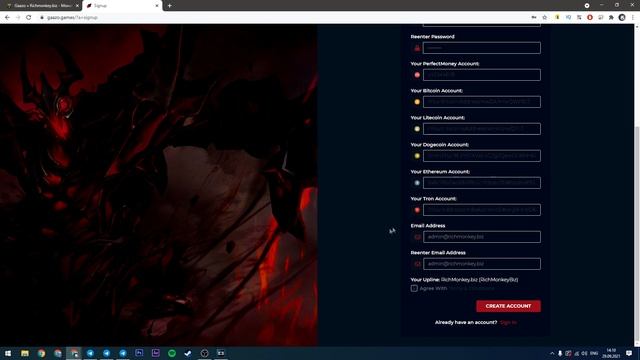Click the Reenter Email Address field
640x360 pixels.
tap(482, 264)
